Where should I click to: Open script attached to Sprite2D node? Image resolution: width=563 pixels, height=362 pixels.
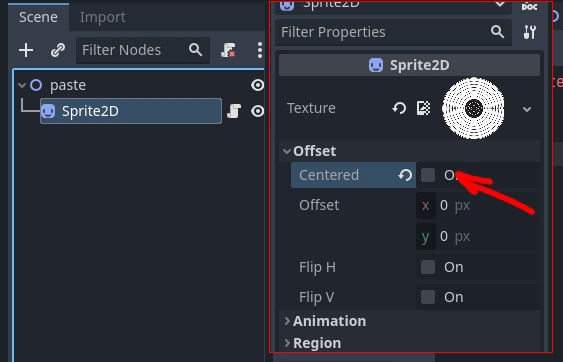234,111
